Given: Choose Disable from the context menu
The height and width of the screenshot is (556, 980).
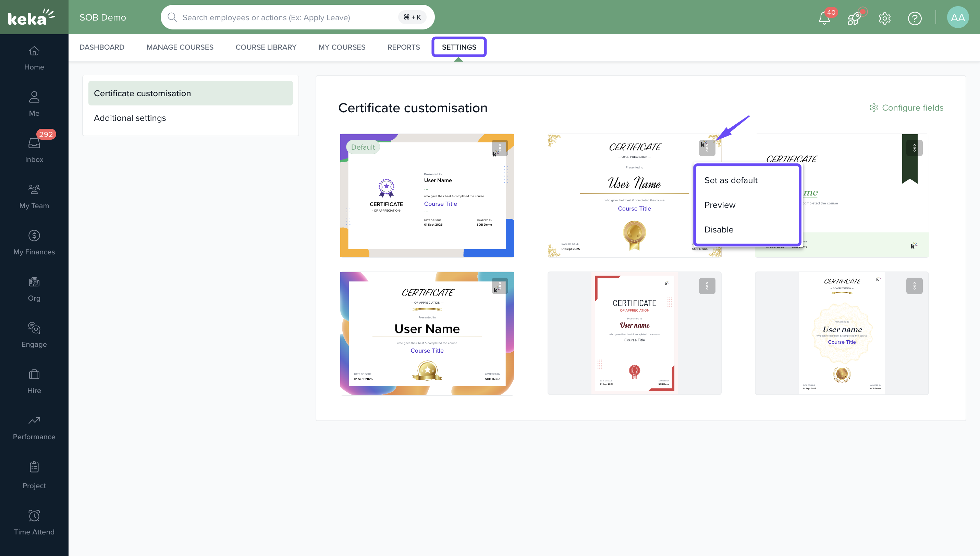Looking at the screenshot, I should pos(719,229).
